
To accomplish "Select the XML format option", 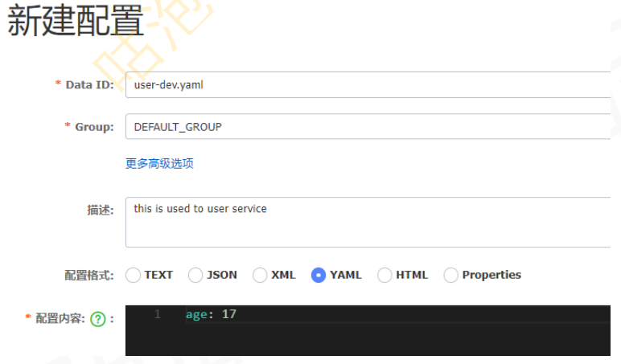I will [260, 275].
